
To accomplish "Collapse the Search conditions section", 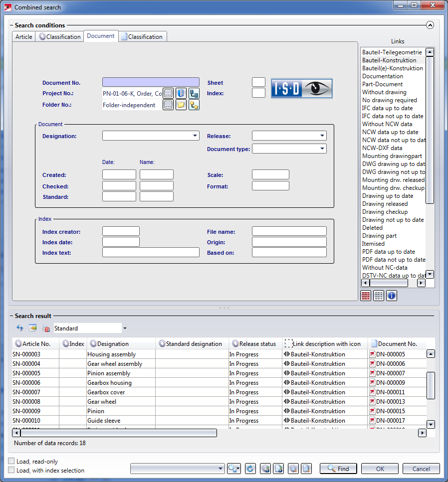I will coord(430,25).
